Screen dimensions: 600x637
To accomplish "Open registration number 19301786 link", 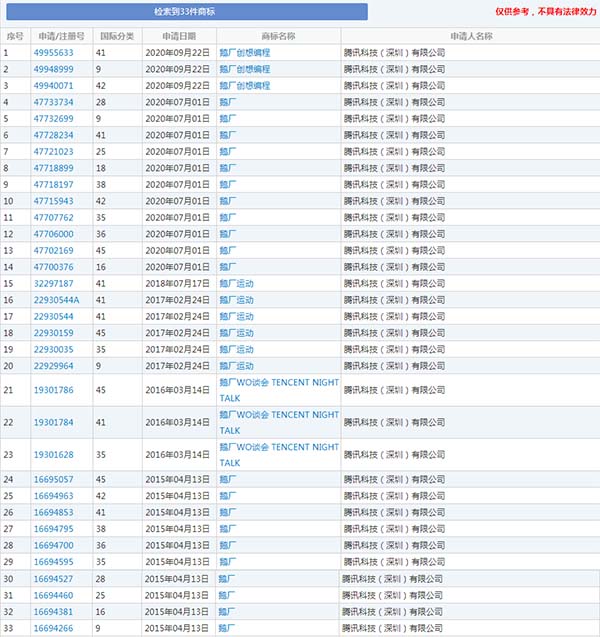I will [53, 390].
